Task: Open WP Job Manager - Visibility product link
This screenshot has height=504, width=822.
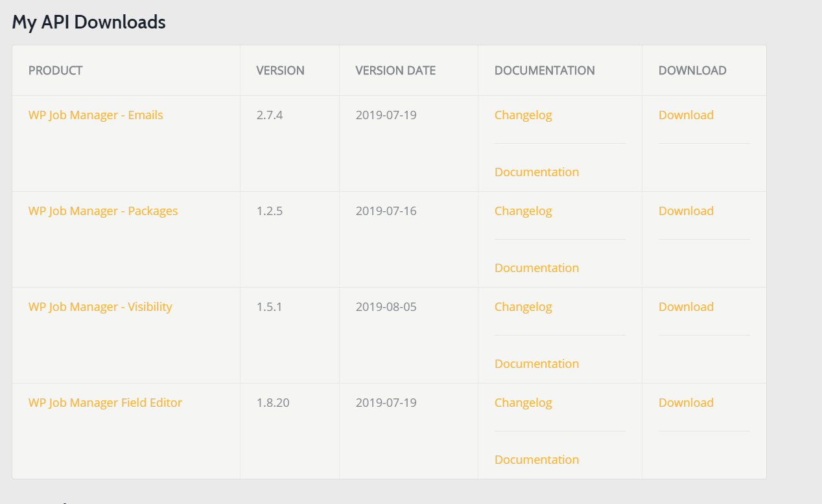Action: tap(100, 307)
